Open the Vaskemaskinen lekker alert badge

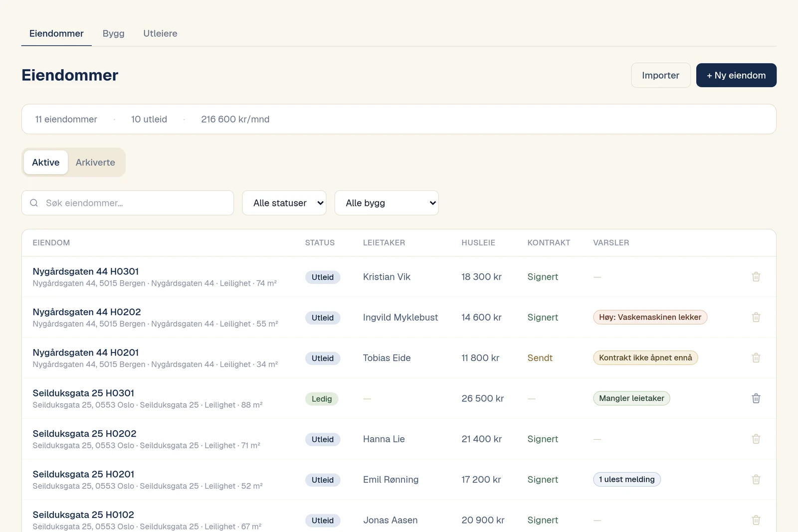tap(650, 317)
